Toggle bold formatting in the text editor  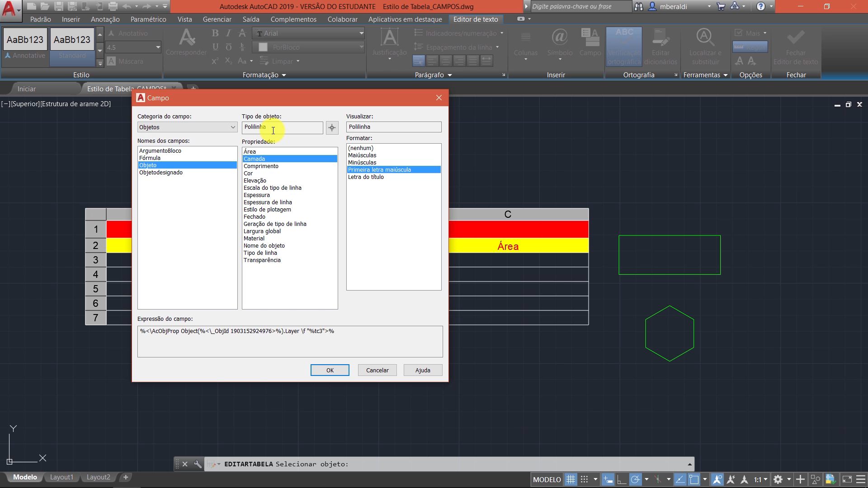click(x=215, y=33)
